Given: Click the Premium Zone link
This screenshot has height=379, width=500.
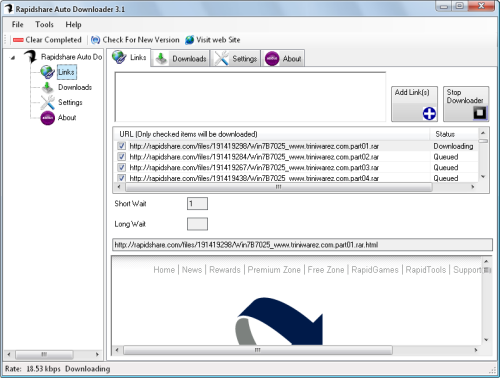Looking at the screenshot, I should click(274, 270).
